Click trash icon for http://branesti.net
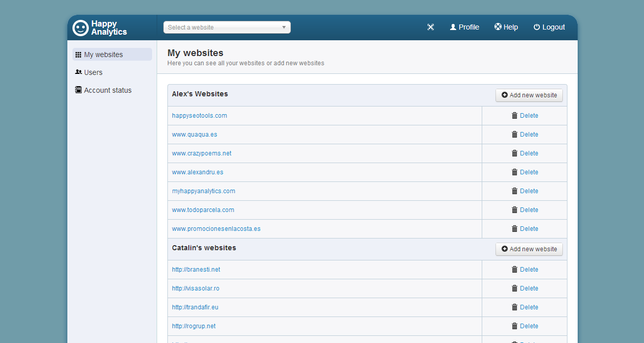 click(x=514, y=270)
